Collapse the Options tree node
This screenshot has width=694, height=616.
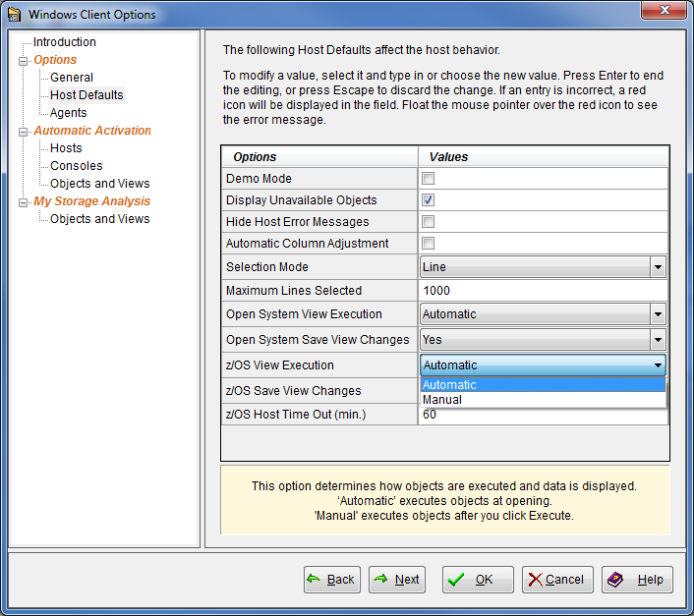point(23,61)
